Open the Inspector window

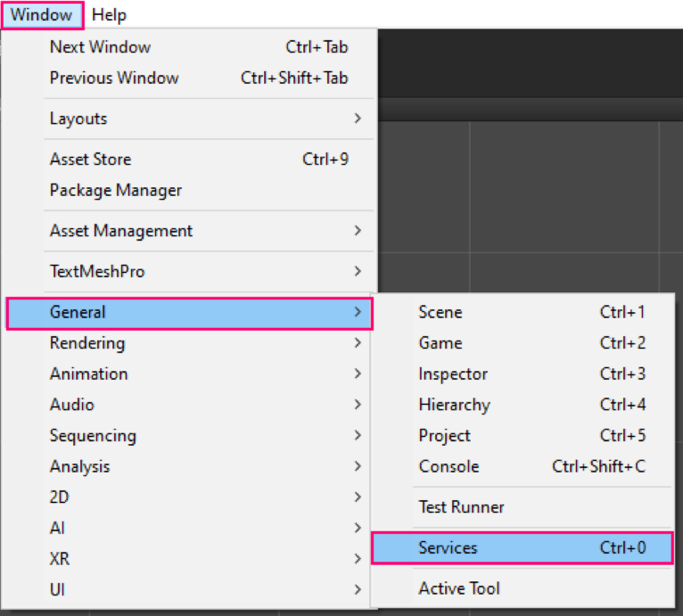523,374
